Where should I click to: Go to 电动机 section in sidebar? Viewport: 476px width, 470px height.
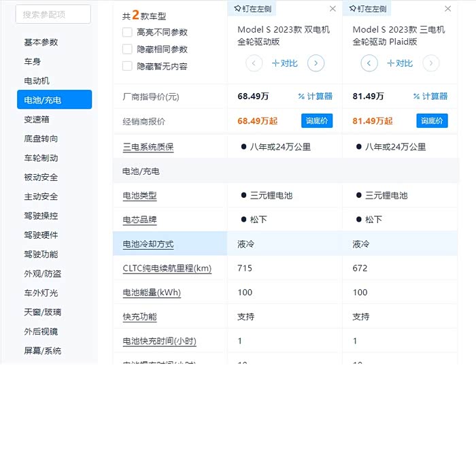37,81
